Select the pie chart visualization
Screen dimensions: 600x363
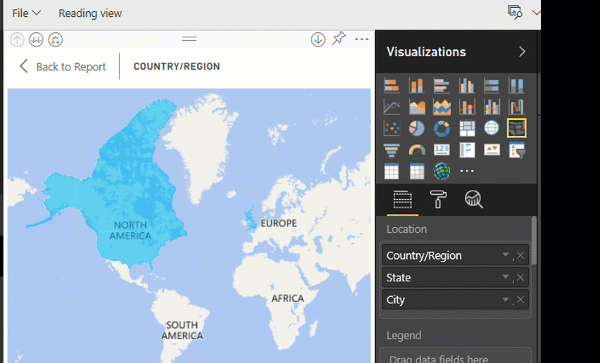pos(416,128)
